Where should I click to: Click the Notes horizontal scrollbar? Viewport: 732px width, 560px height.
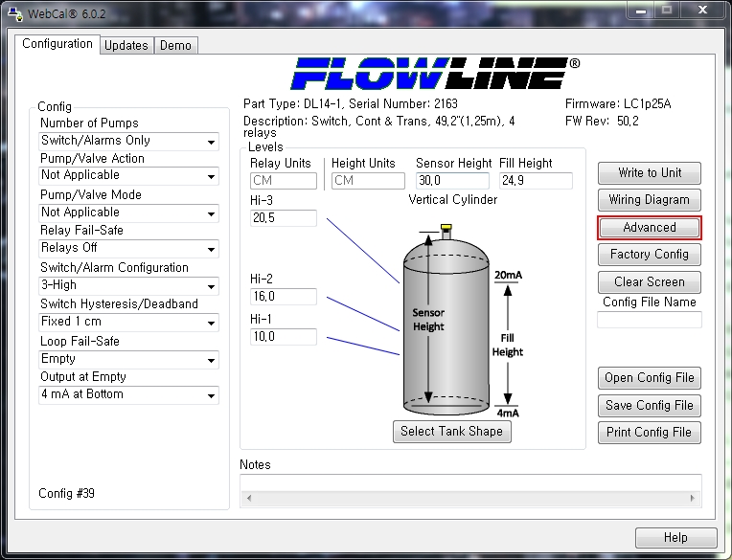[x=470, y=499]
